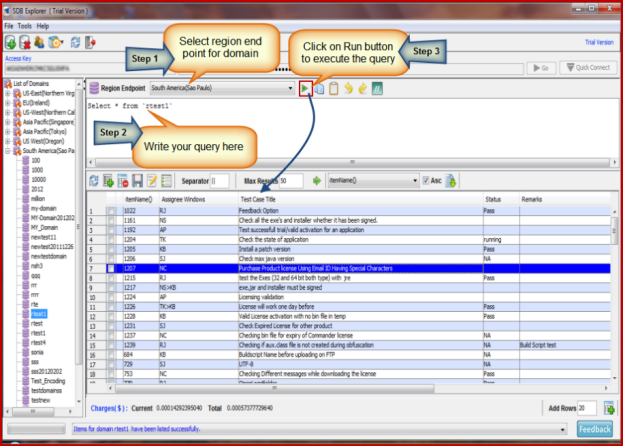
Task: Click the Region Endpoint database icon
Action: [94, 88]
